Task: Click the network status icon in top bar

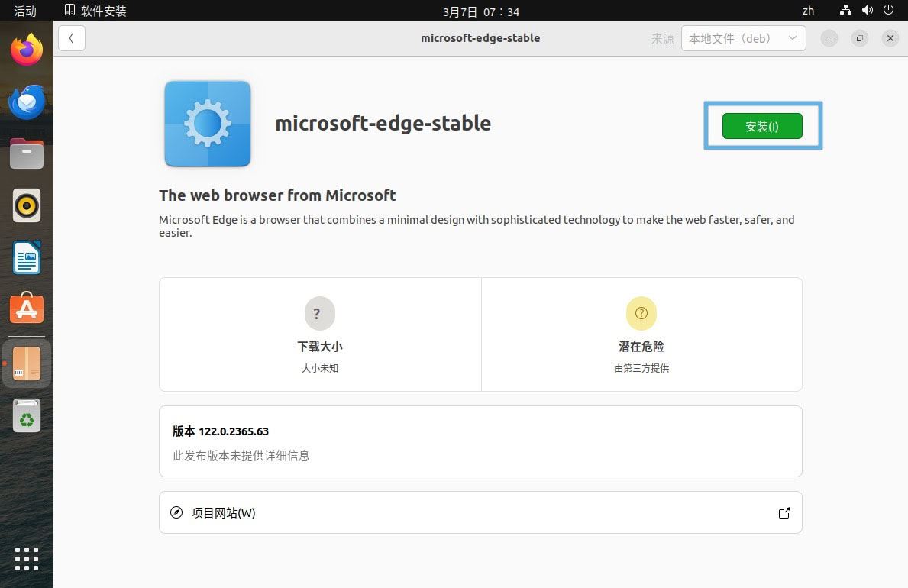Action: 845,11
